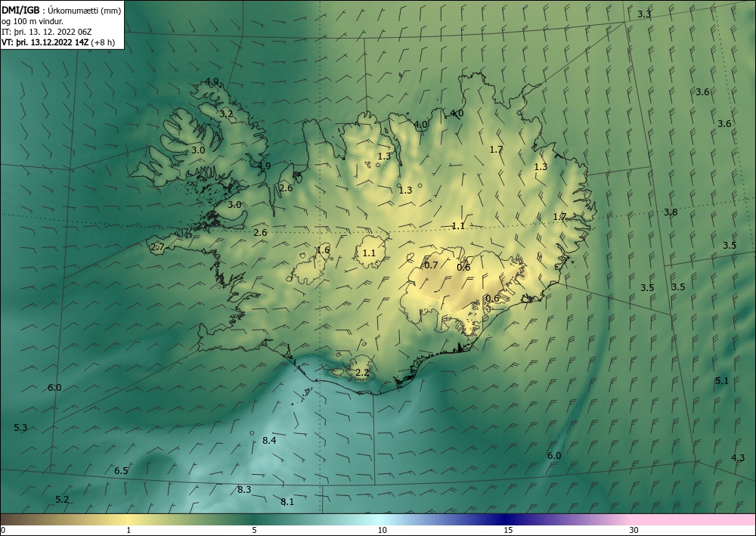Click the 3.3 value at the top right

point(644,14)
